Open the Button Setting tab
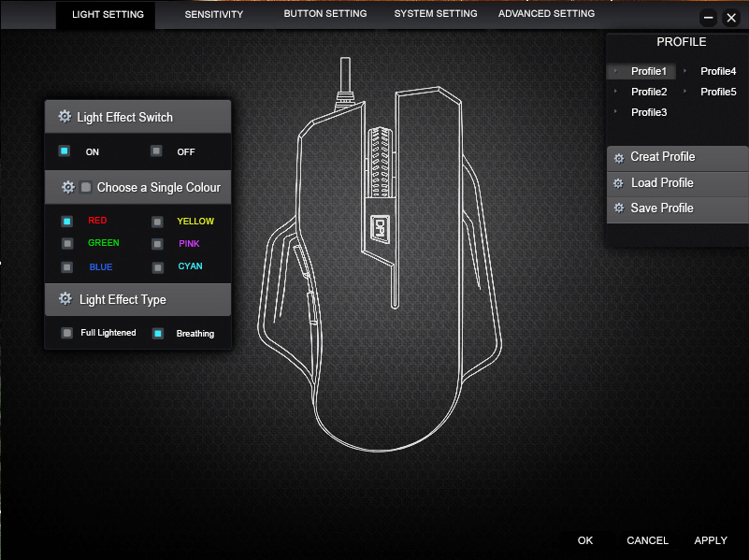Screen dimensions: 749x560 point(324,14)
